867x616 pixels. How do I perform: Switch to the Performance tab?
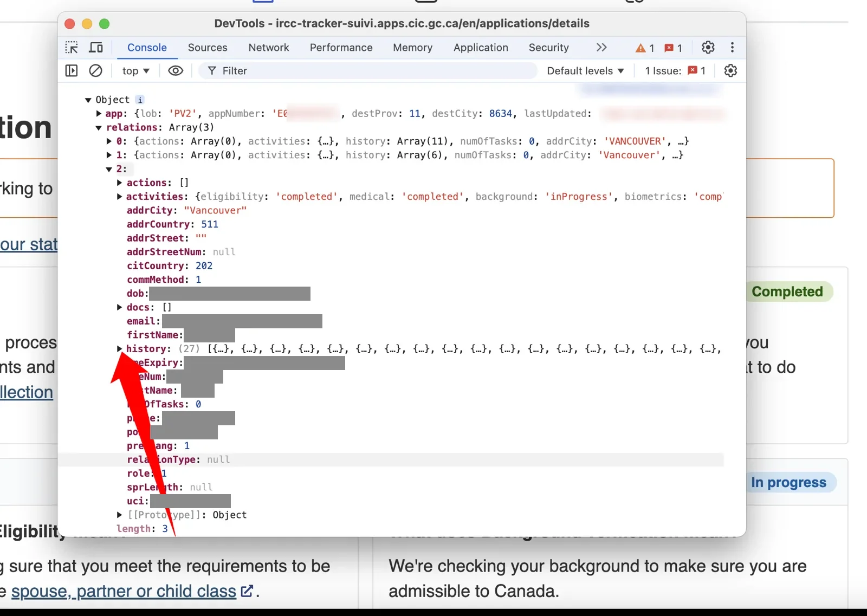[341, 48]
